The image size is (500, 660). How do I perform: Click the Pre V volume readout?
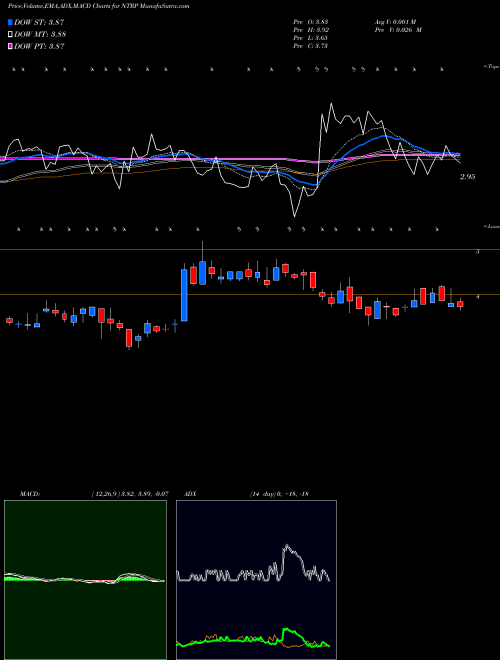click(x=398, y=30)
